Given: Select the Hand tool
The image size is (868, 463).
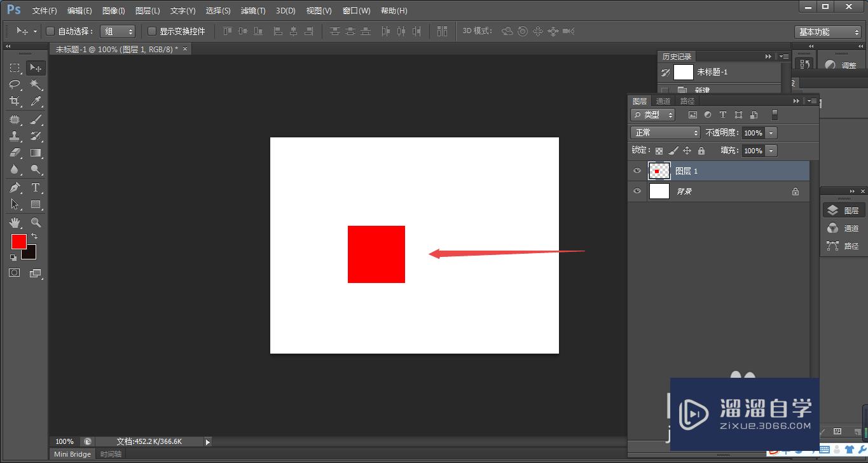Looking at the screenshot, I should pos(15,223).
